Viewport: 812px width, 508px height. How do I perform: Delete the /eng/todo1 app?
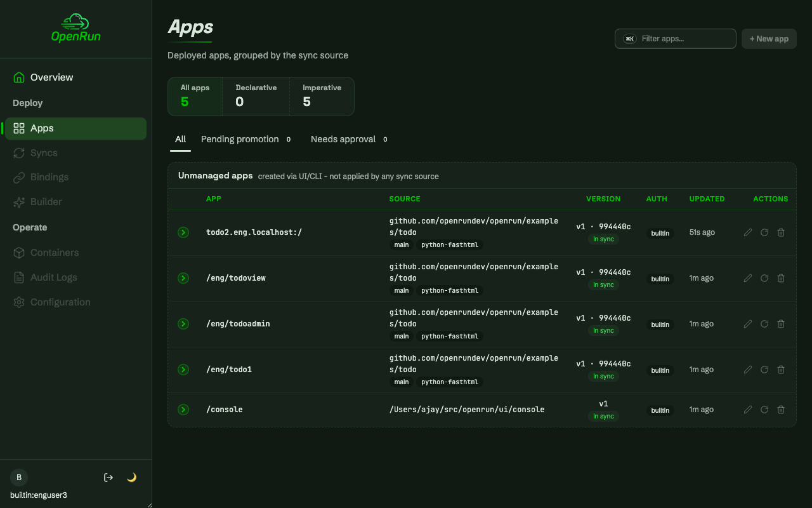click(781, 370)
